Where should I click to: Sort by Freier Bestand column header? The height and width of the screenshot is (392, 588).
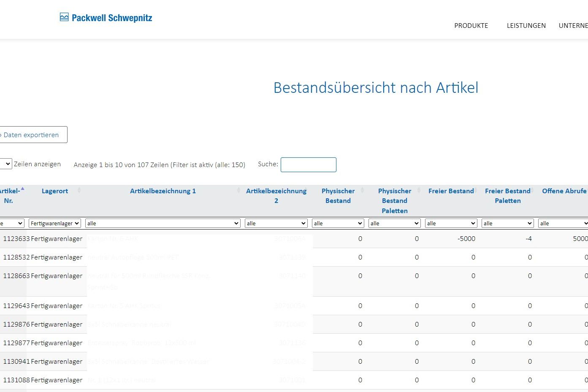click(451, 191)
